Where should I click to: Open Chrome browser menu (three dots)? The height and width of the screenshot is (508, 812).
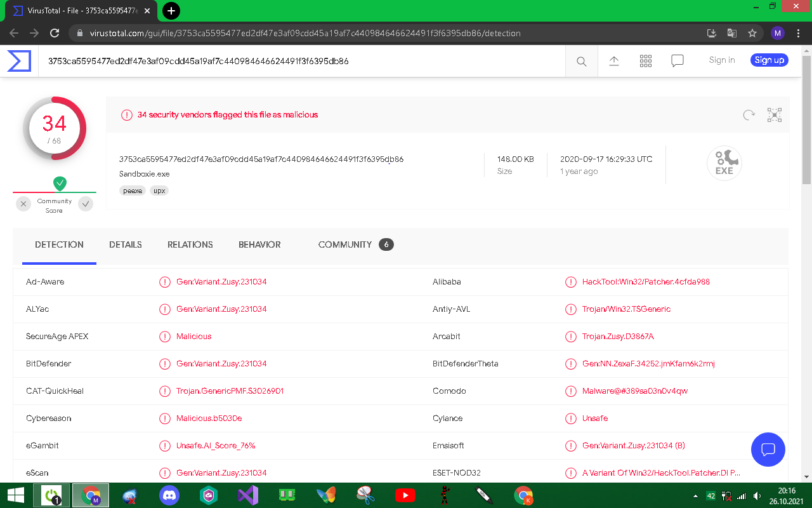point(798,33)
